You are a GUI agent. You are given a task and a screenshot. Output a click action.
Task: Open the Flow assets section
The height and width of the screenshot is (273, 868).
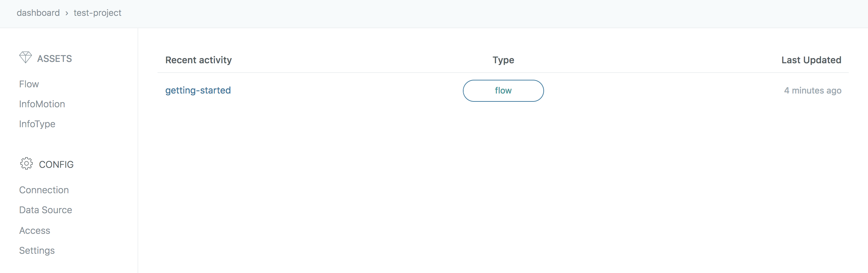29,84
